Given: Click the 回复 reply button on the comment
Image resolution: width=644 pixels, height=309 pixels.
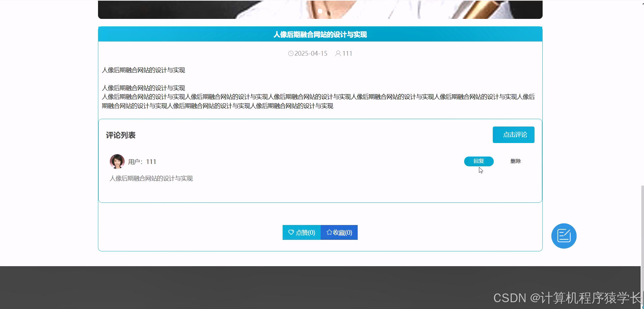Looking at the screenshot, I should coord(479,161).
